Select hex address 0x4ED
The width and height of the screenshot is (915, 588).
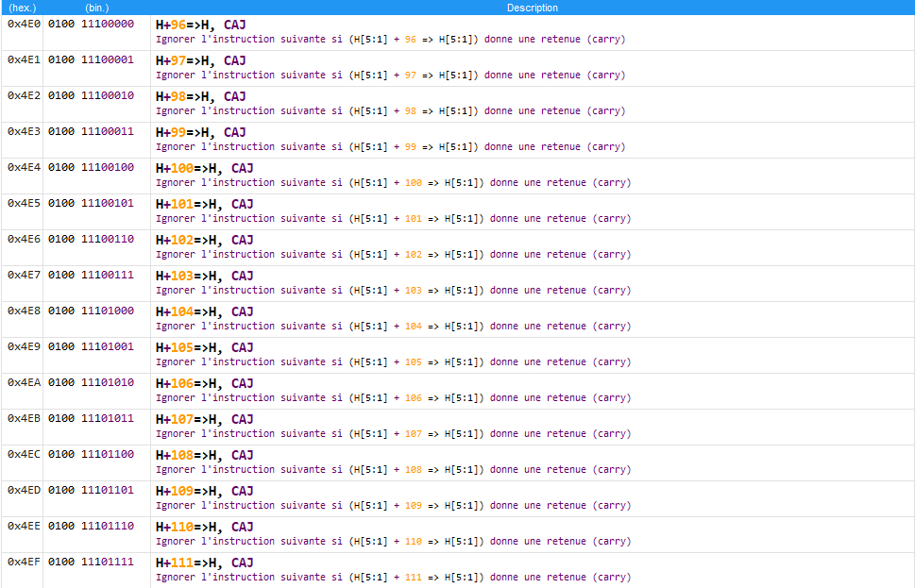tap(24, 490)
